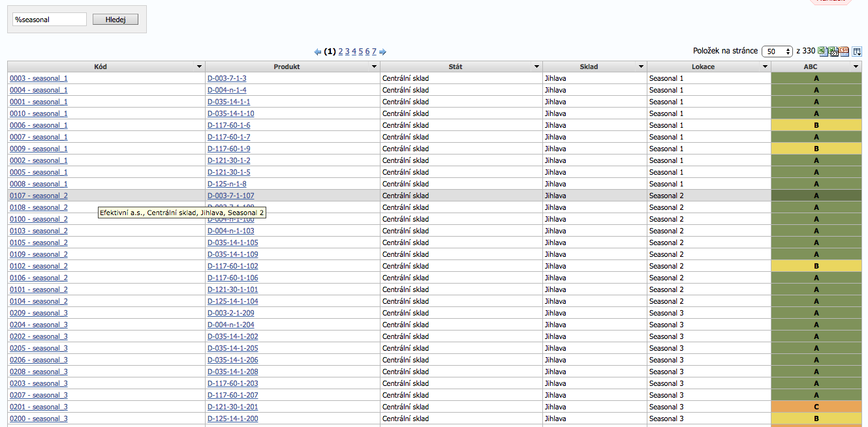This screenshot has height=427, width=868.
Task: Click the orange C cell for 0201
Action: (816, 407)
